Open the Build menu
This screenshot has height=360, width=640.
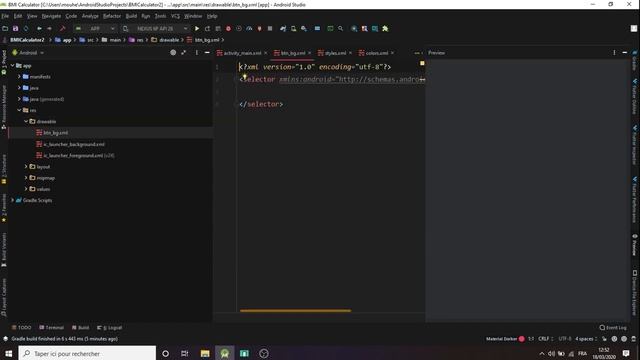click(x=131, y=16)
